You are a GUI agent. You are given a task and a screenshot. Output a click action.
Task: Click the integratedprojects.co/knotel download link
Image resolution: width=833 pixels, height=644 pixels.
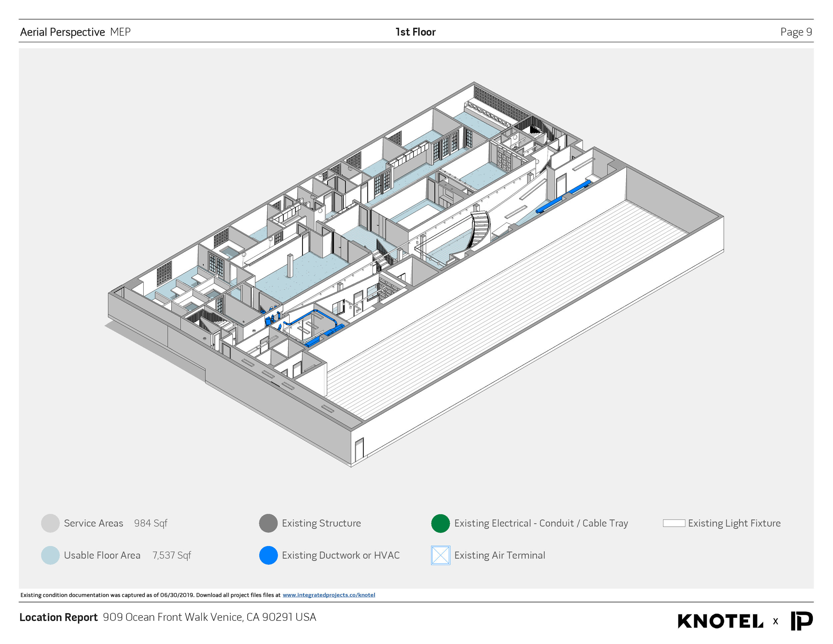point(329,595)
